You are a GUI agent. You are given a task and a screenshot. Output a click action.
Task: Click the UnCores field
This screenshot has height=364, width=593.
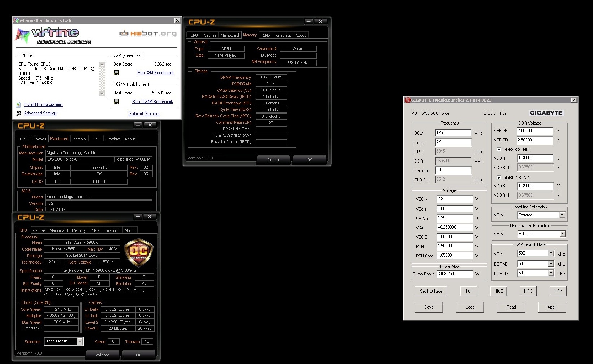453,170
